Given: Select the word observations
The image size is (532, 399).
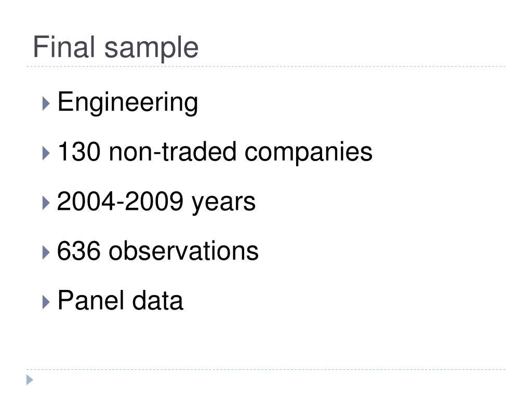Looking at the screenshot, I should coord(183,251).
